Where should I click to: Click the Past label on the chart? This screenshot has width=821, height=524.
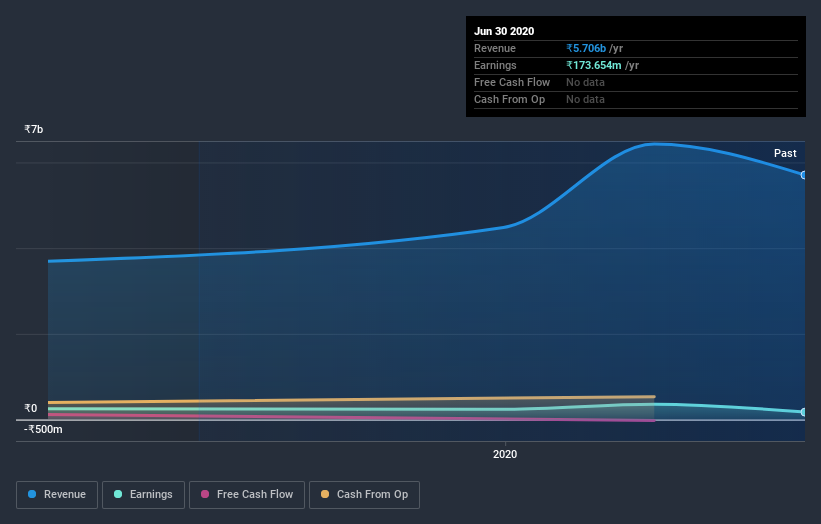(785, 153)
